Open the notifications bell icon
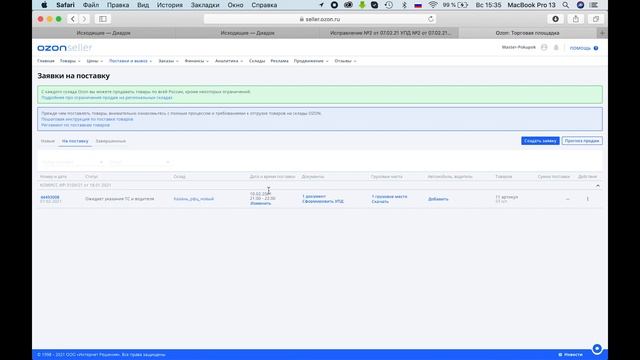640x360 pixels. tap(556, 47)
